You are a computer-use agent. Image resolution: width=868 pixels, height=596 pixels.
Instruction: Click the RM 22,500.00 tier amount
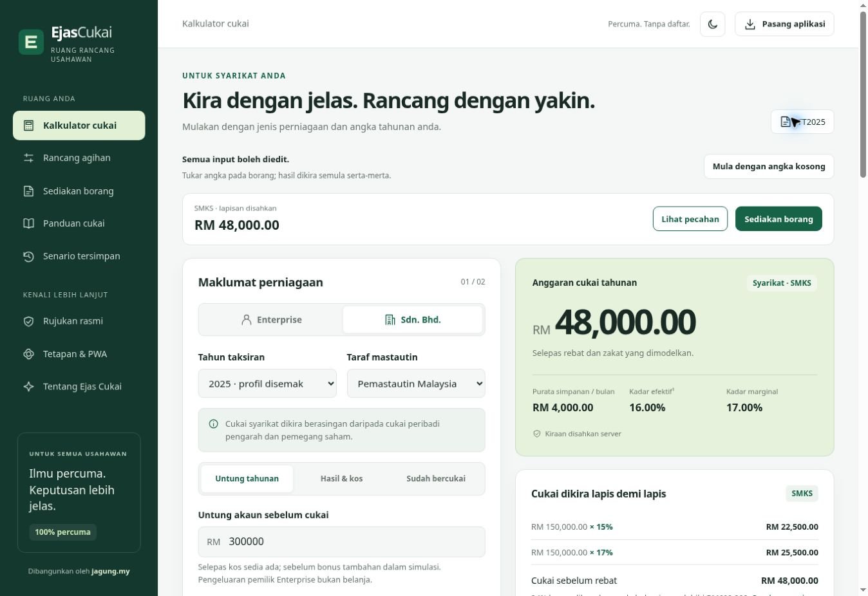click(x=792, y=527)
